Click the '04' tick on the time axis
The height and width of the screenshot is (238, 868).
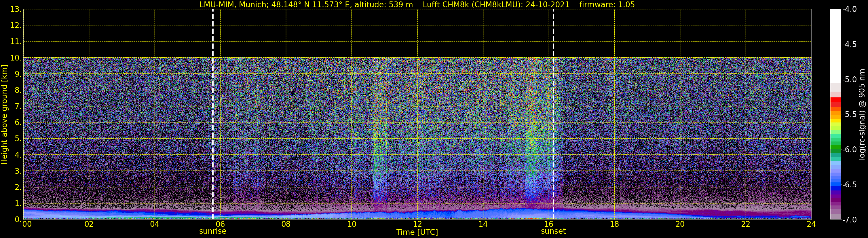pos(155,224)
